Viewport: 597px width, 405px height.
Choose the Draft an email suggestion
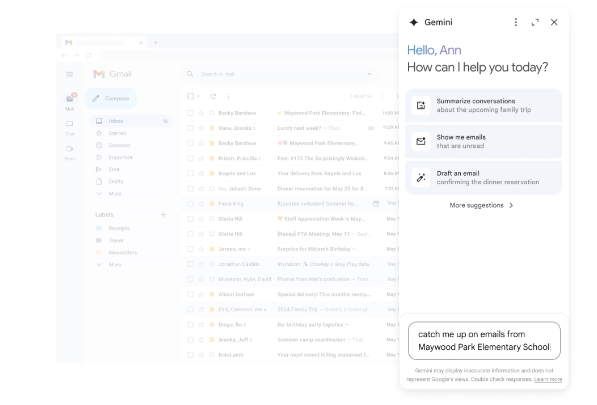pos(483,177)
